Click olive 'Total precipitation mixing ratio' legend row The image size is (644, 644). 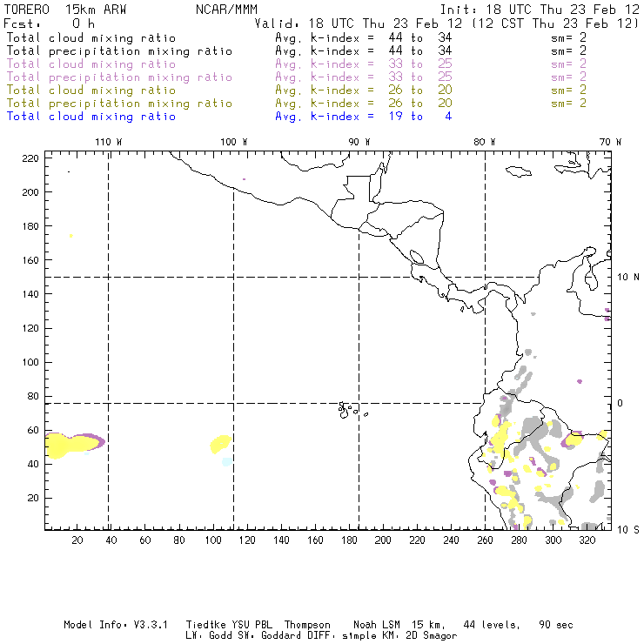coord(297,104)
